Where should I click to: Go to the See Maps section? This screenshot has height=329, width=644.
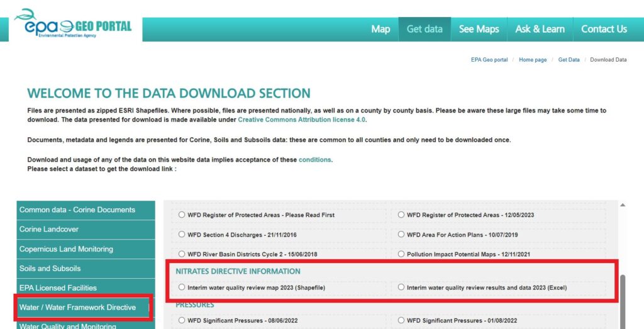(x=479, y=29)
